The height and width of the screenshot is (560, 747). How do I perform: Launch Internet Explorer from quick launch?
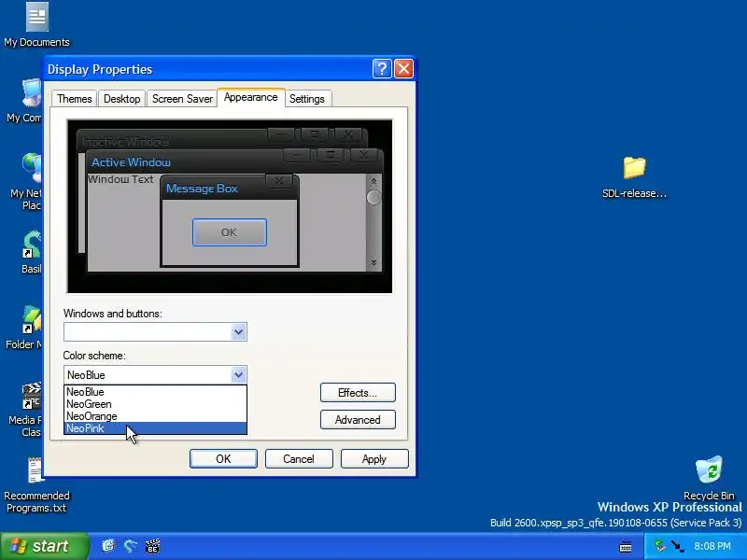point(108,546)
